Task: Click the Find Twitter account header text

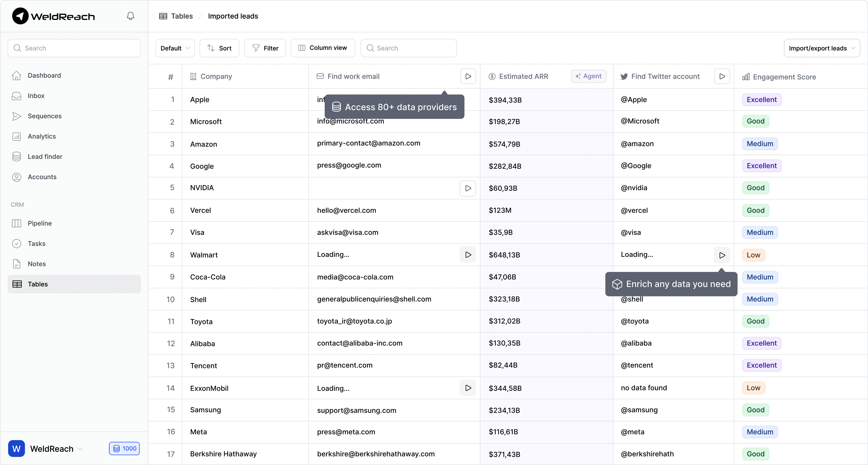Action: pos(665,76)
